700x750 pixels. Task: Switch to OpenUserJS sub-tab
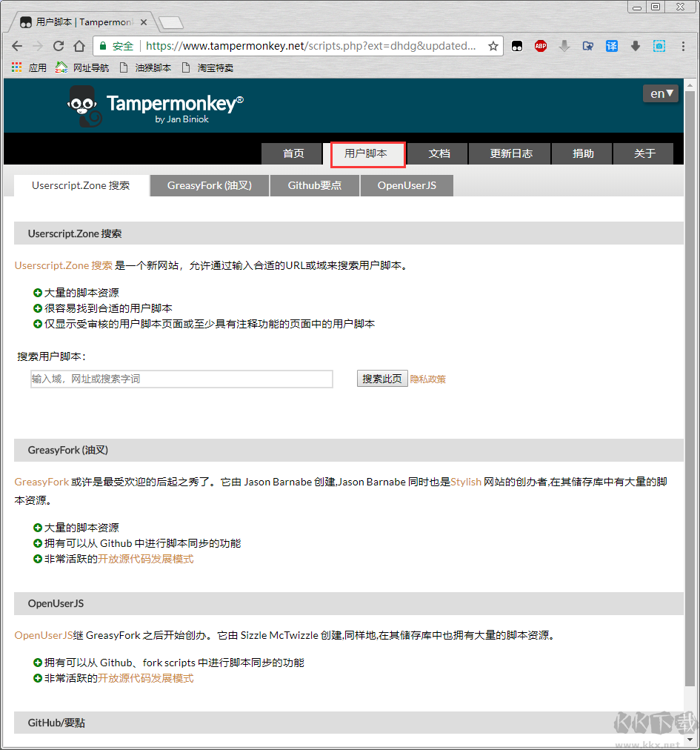tap(407, 185)
